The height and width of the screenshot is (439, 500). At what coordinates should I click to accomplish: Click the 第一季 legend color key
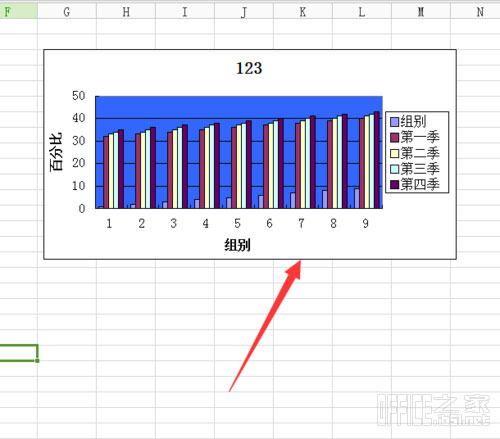(x=394, y=137)
